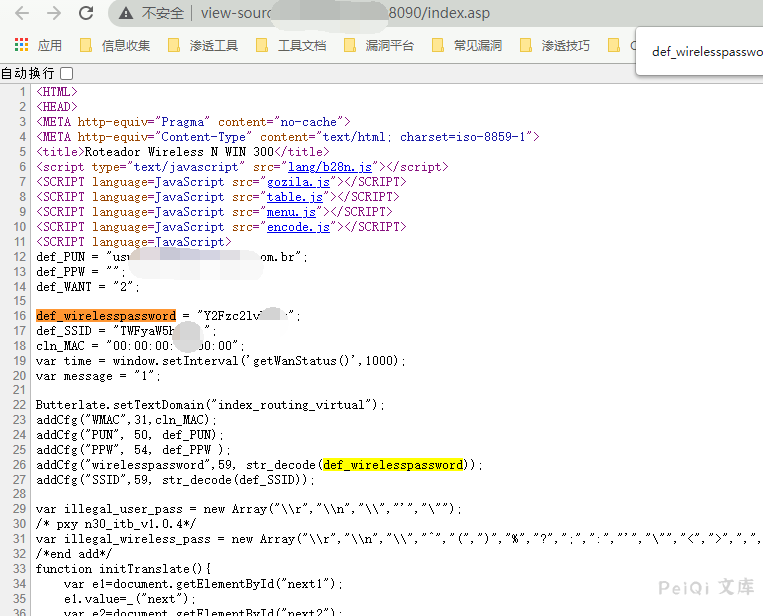This screenshot has height=616, width=763.
Task: Click the highlighted def_wirelesspassword on line 16
Action: click(x=106, y=316)
